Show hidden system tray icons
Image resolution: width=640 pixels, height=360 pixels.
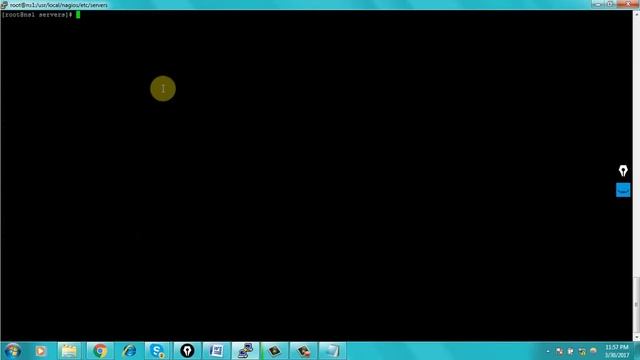[548, 351]
